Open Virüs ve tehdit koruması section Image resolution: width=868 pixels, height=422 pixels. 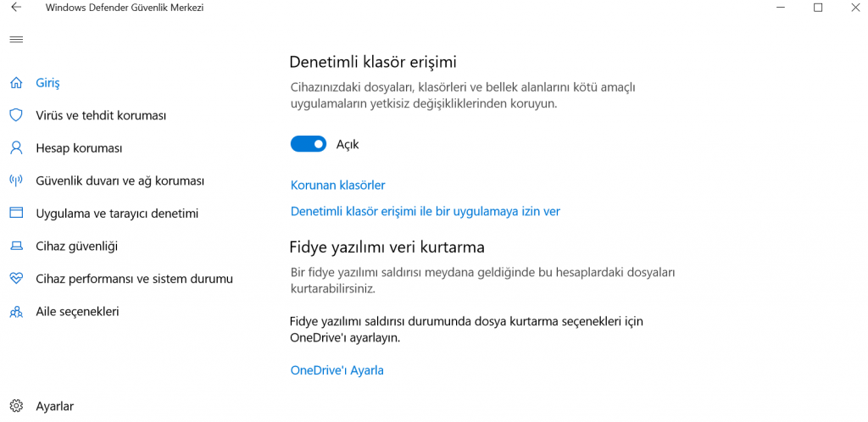101,115
